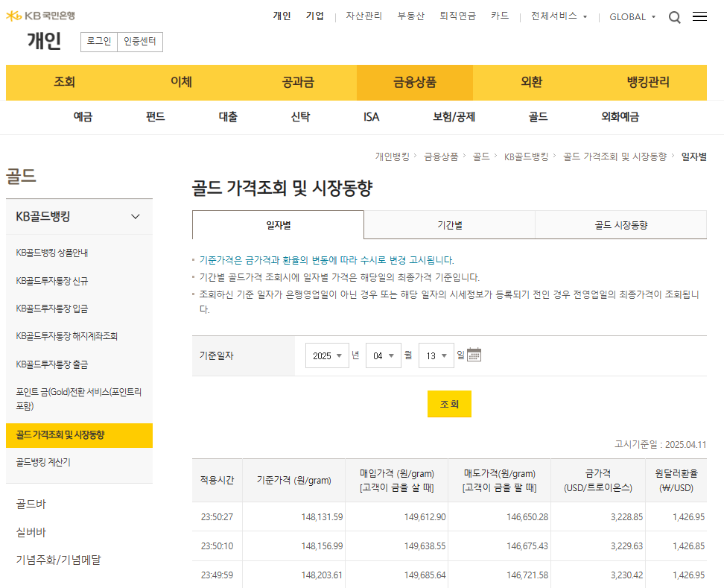Switch to the 기간별 tab

click(x=450, y=225)
